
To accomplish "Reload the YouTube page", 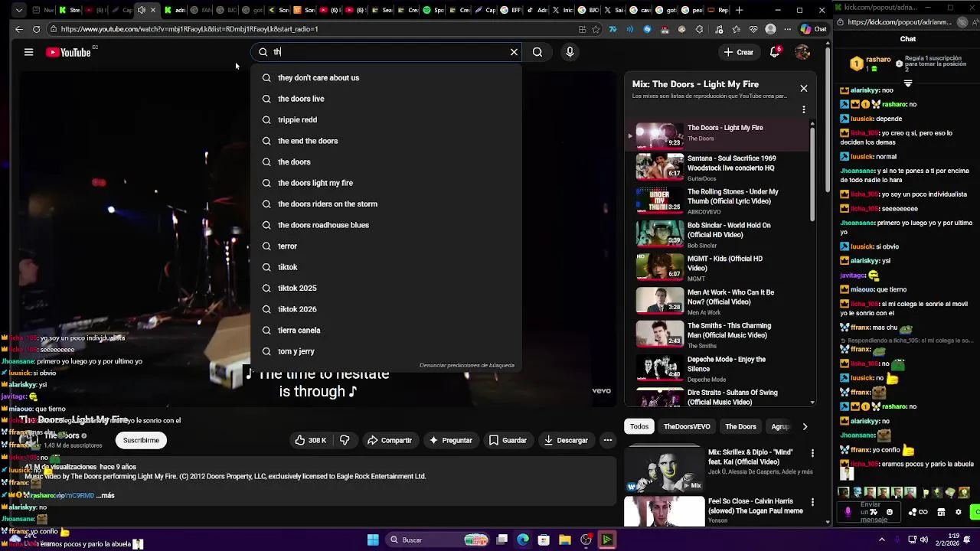I will tap(36, 29).
